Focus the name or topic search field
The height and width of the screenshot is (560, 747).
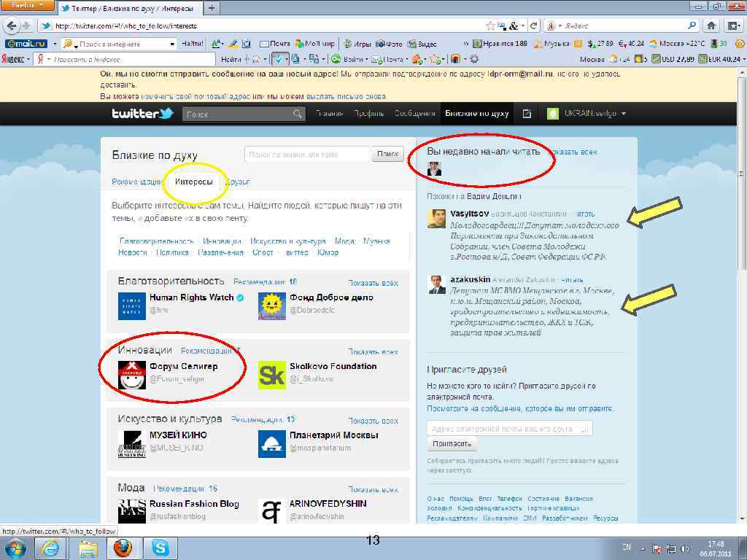click(x=307, y=155)
